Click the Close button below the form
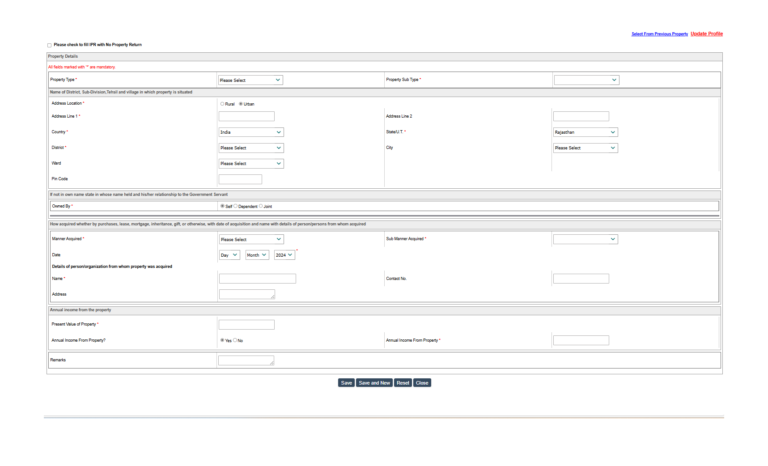 pos(422,383)
